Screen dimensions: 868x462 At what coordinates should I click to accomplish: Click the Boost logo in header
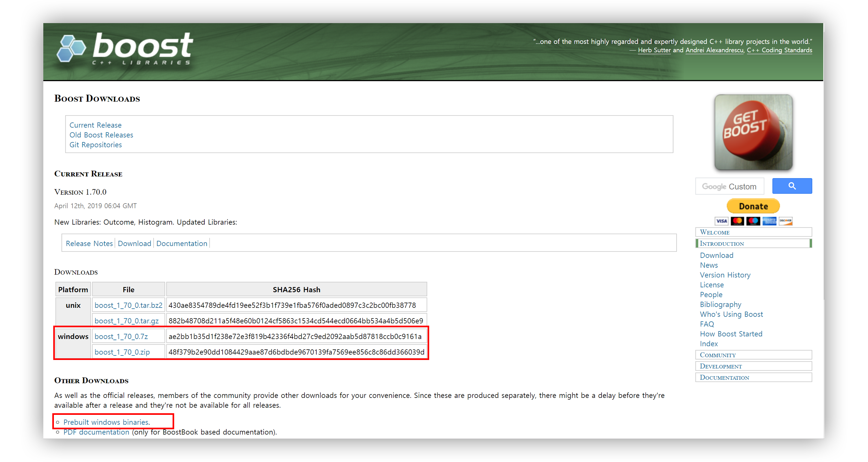point(125,49)
